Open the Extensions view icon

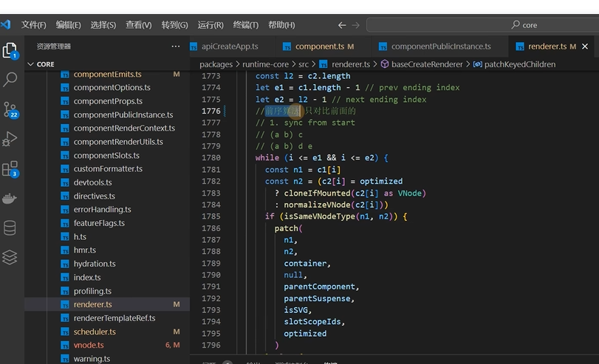point(10,169)
